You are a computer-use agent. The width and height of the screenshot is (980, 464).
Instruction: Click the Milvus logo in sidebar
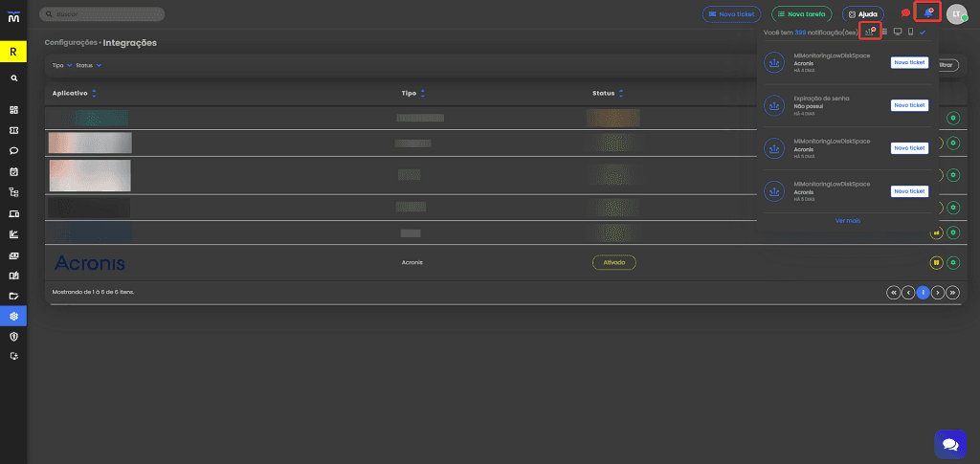click(x=13, y=17)
